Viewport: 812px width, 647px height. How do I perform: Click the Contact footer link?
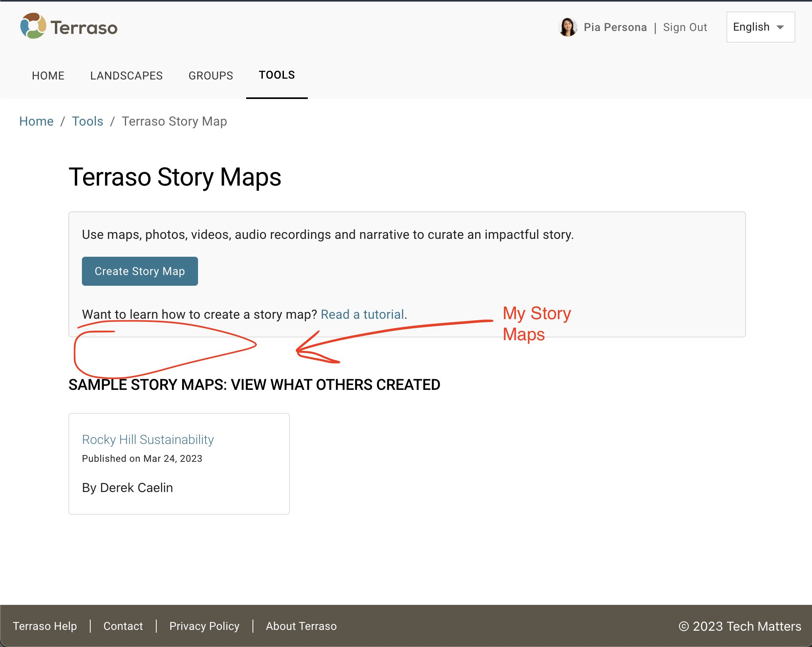[x=123, y=626]
